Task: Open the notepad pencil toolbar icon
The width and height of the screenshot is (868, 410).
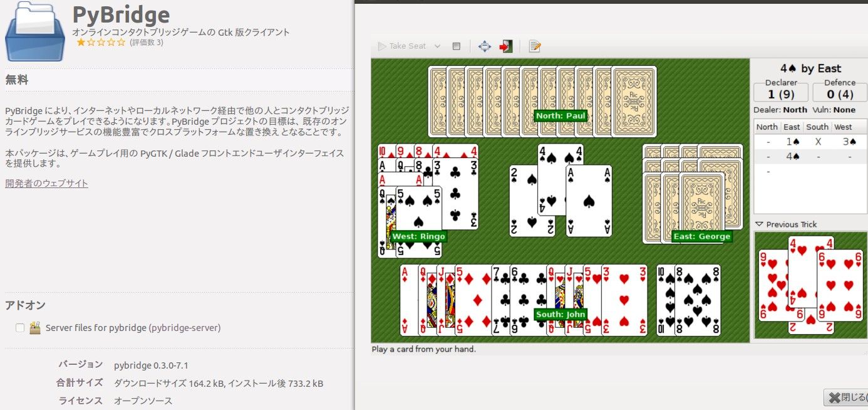Action: pyautogui.click(x=535, y=46)
